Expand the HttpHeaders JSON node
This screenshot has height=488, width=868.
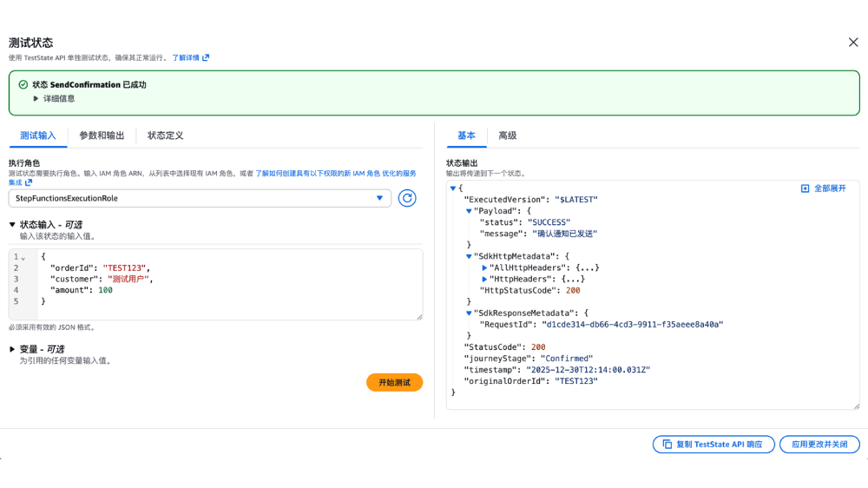[484, 280]
